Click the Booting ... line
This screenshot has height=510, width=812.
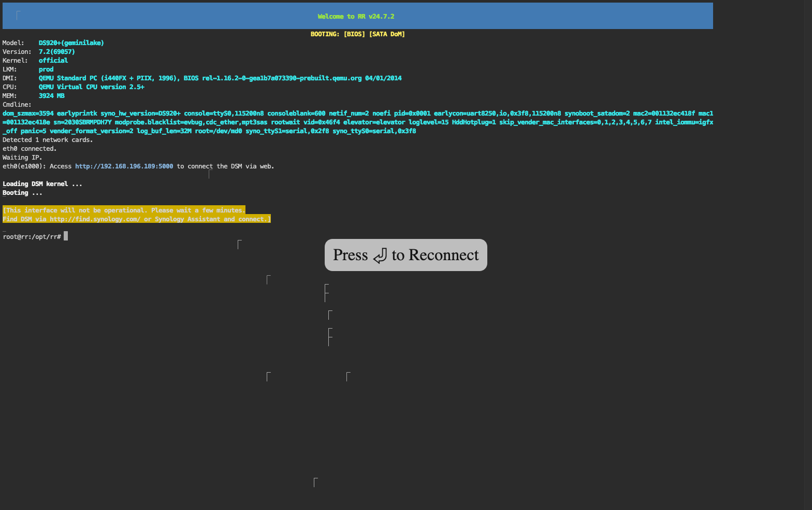pos(22,193)
